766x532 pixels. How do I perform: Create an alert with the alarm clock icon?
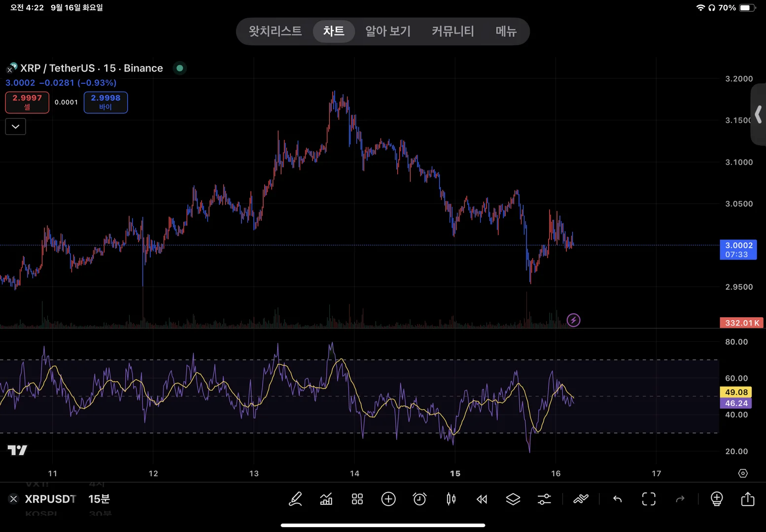419,499
